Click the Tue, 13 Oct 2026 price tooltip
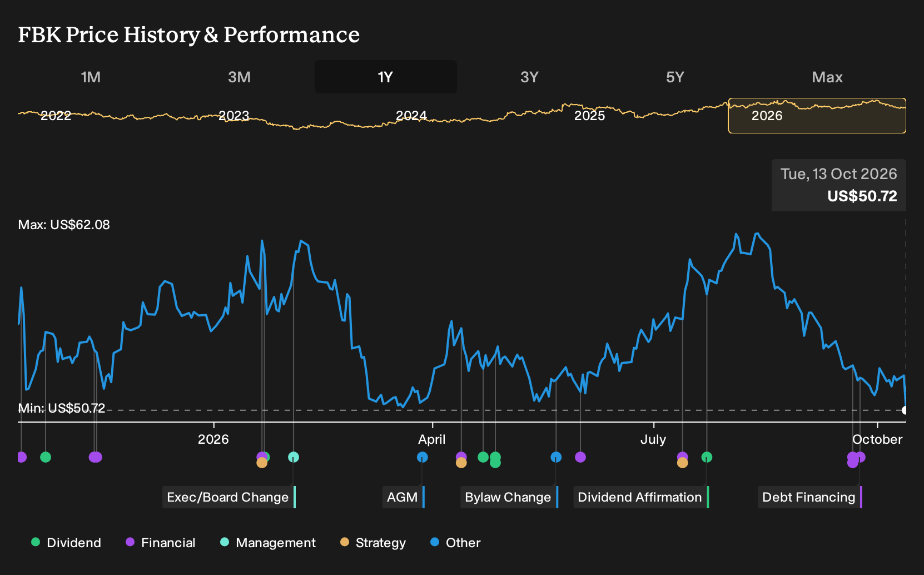This screenshot has width=924, height=575. (839, 185)
